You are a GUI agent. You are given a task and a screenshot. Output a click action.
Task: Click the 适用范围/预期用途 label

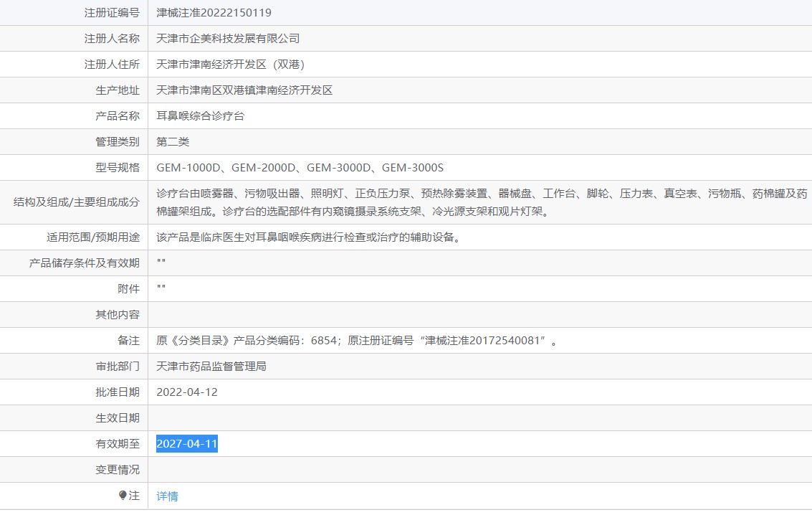pyautogui.click(x=93, y=237)
